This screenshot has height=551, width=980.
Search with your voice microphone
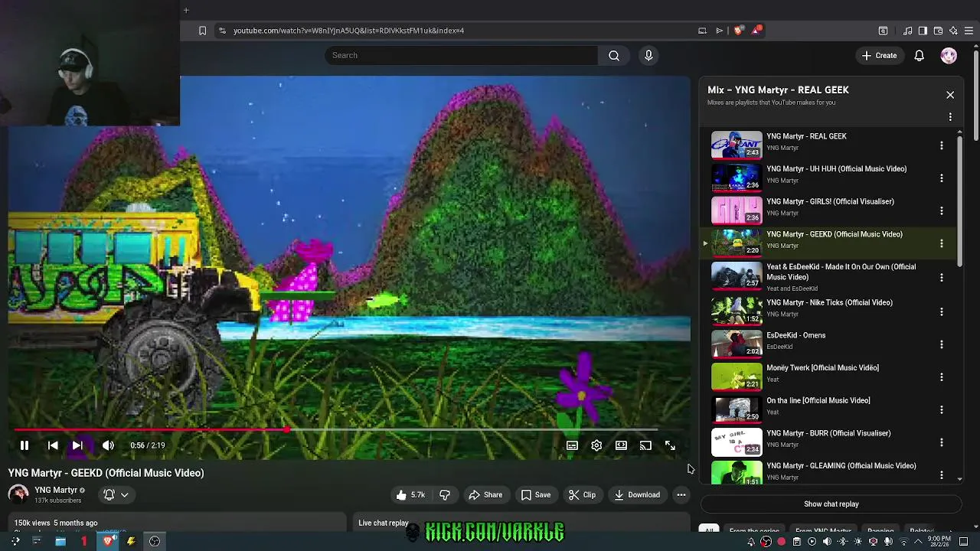point(648,55)
